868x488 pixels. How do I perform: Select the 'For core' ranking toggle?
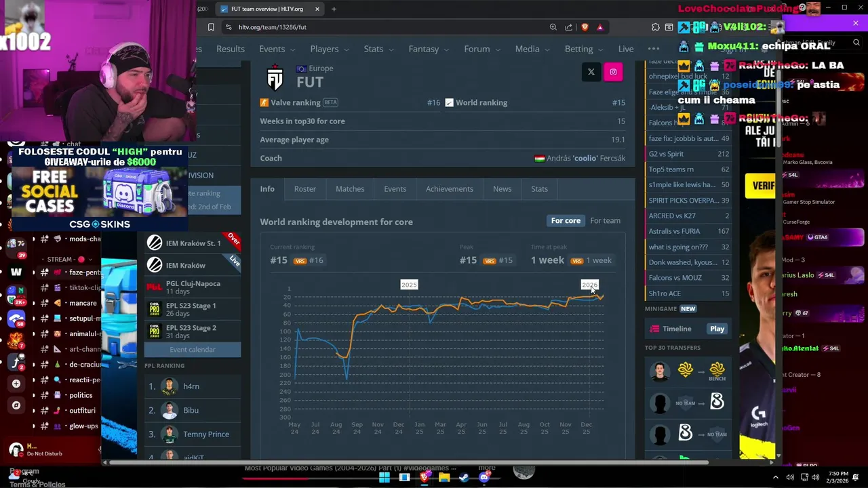[566, 220]
